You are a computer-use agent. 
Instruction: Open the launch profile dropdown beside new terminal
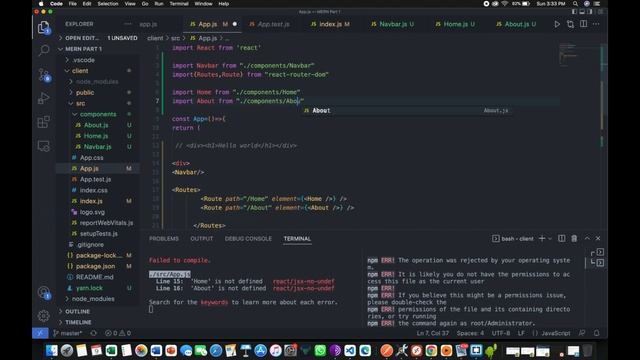550,239
